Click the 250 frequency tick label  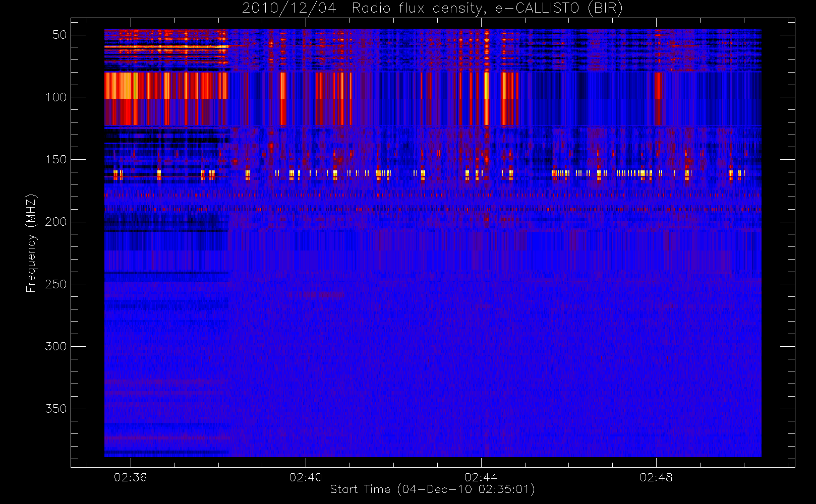[56, 284]
